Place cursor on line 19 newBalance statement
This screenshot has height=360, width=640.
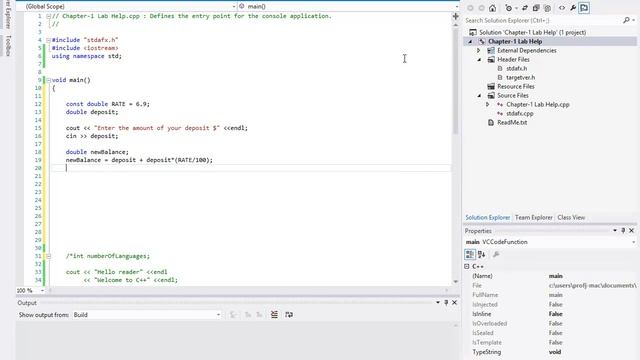pyautogui.click(x=139, y=160)
